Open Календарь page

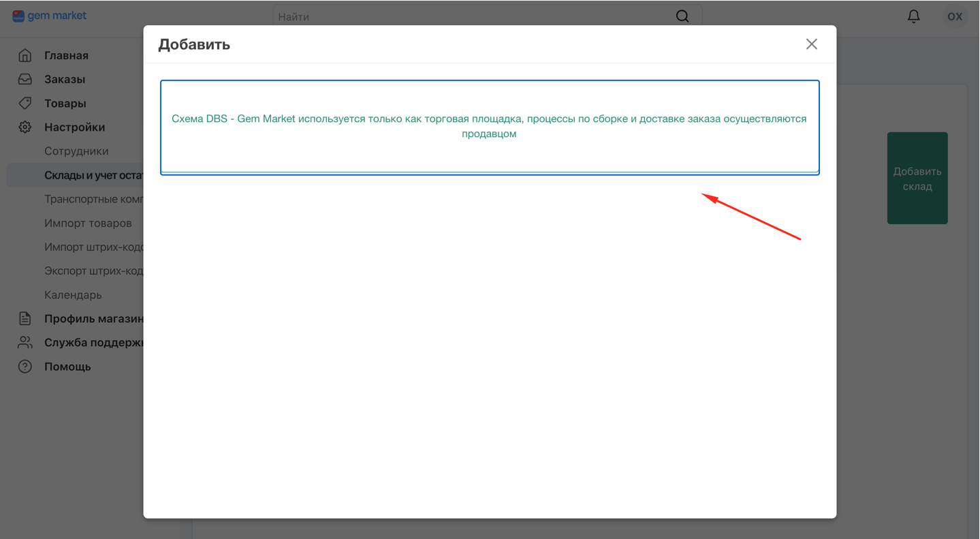[x=73, y=295]
